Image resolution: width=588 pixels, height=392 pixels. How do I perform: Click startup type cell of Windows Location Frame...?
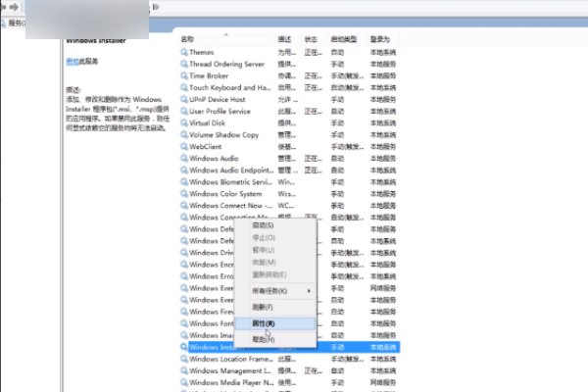pos(347,359)
